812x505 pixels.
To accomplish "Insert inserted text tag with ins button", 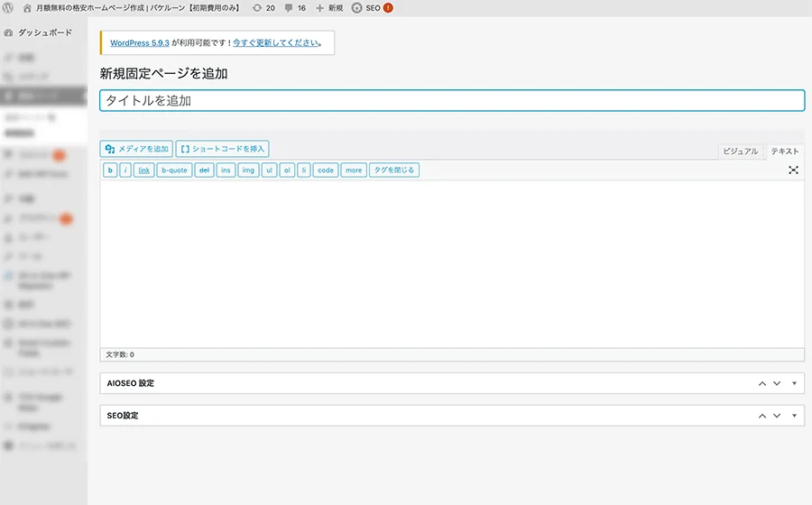I will (x=226, y=170).
